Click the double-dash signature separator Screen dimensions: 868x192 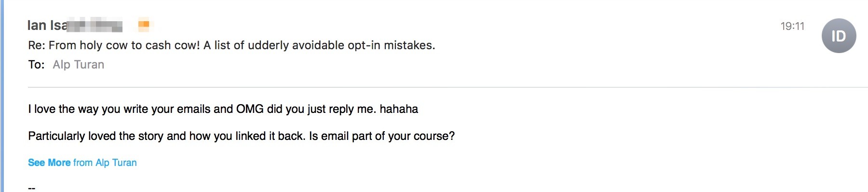32,188
